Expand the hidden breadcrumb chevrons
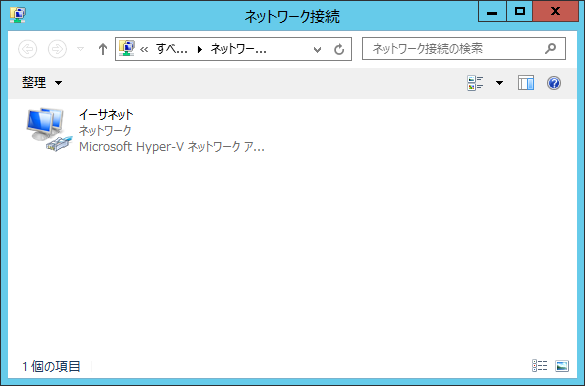Viewport: 585px width, 386px height. coord(144,49)
